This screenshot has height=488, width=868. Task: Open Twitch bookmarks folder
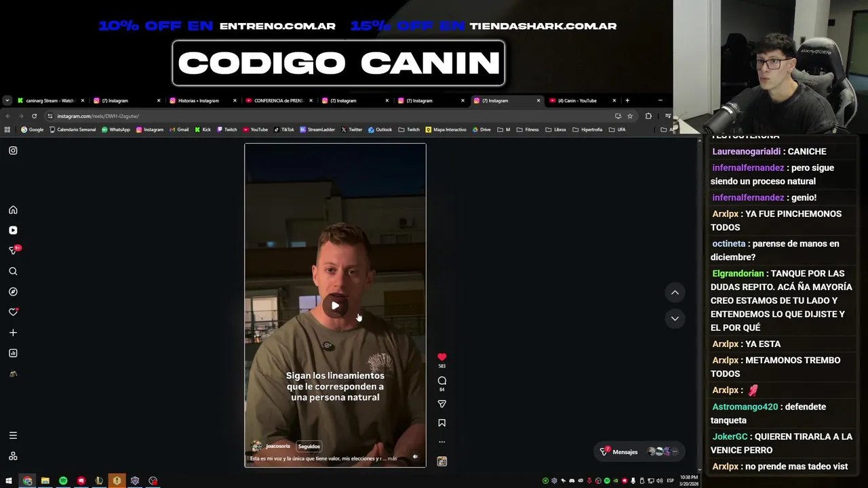[409, 129]
